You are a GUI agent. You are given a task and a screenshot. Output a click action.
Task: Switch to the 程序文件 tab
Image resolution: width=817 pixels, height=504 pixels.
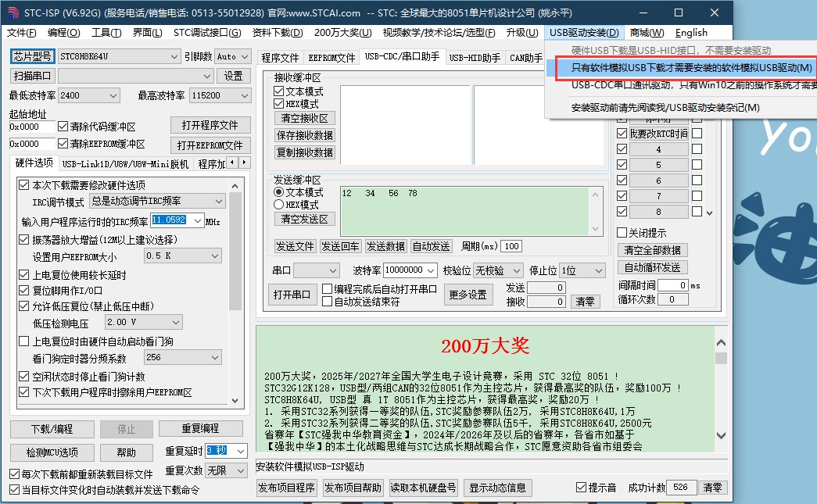tap(280, 58)
